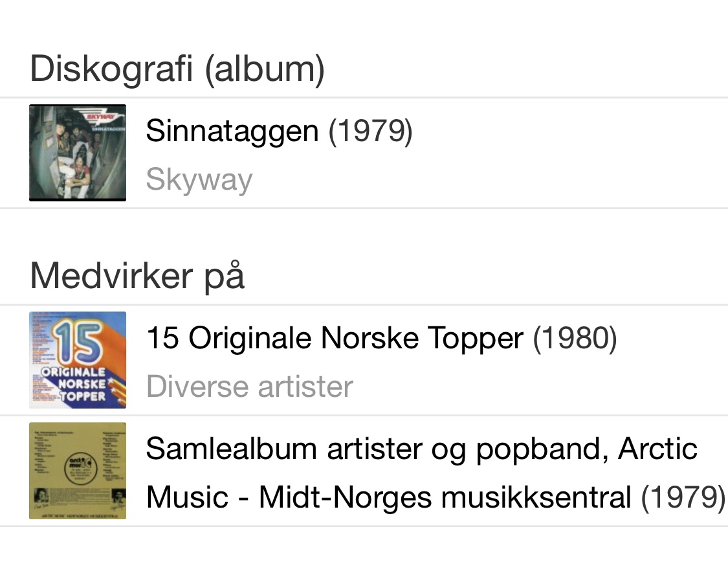
Task: Open the Sinnataggen album cover thumbnail
Action: [78, 153]
